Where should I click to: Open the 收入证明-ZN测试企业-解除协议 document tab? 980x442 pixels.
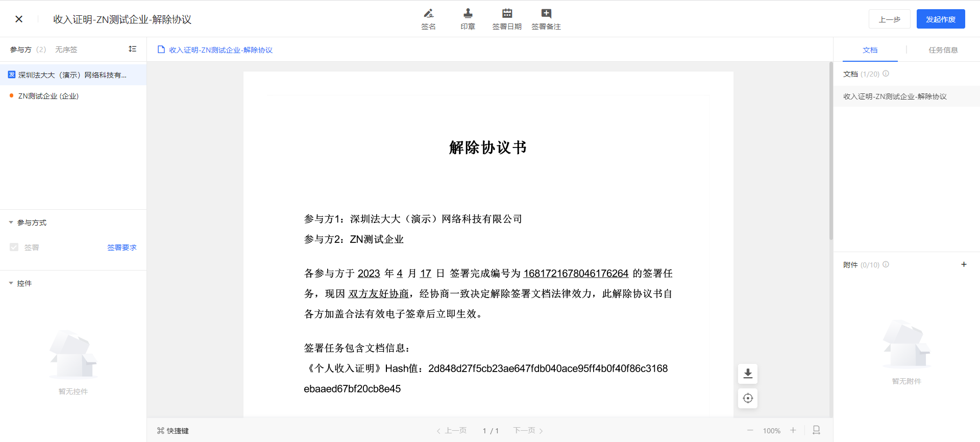(215, 50)
